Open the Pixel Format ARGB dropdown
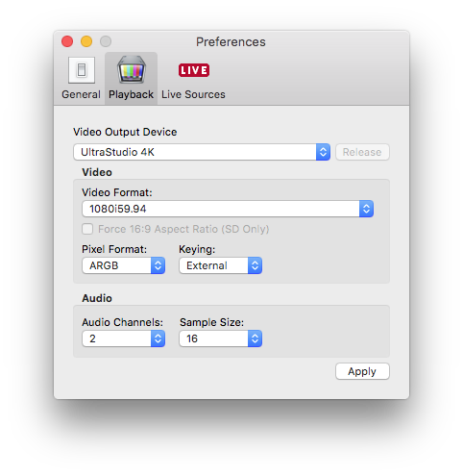Screen dimensions: 463x476 click(124, 265)
